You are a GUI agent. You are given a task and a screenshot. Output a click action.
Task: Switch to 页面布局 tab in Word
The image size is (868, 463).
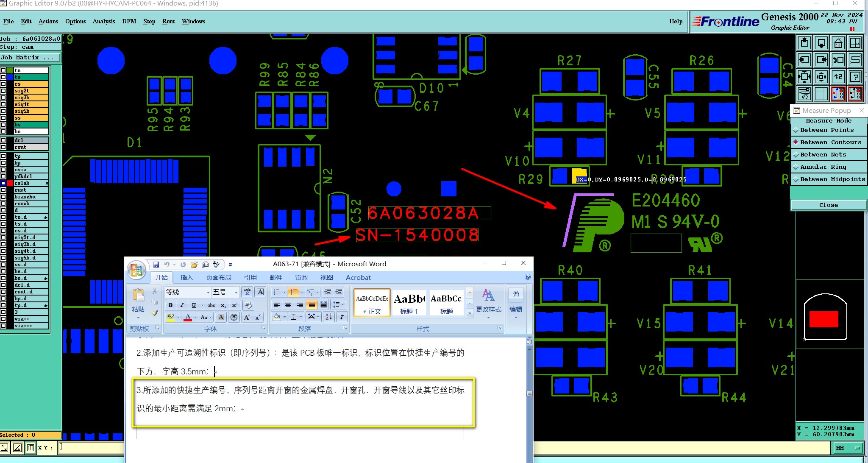(218, 277)
